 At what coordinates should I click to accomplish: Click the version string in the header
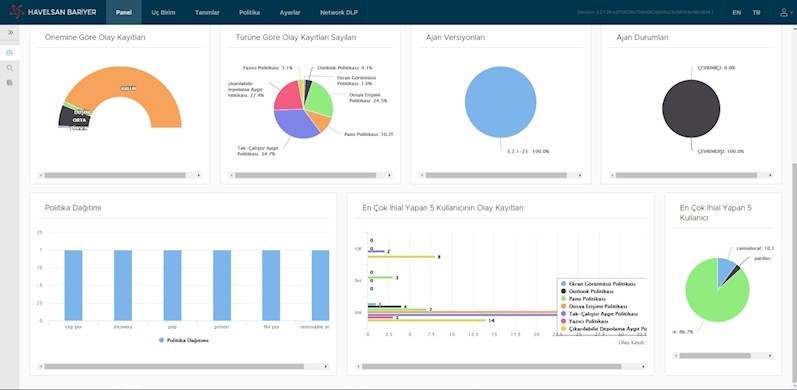tap(645, 12)
